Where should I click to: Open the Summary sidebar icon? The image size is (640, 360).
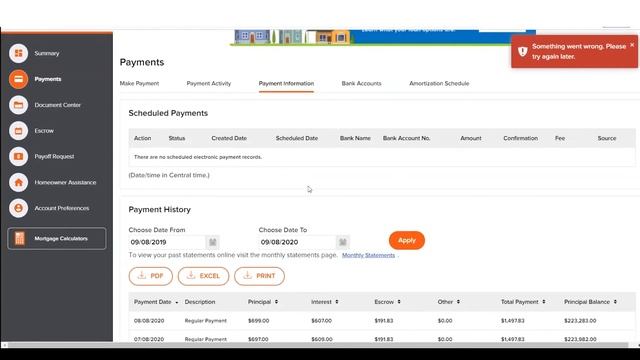[x=18, y=53]
